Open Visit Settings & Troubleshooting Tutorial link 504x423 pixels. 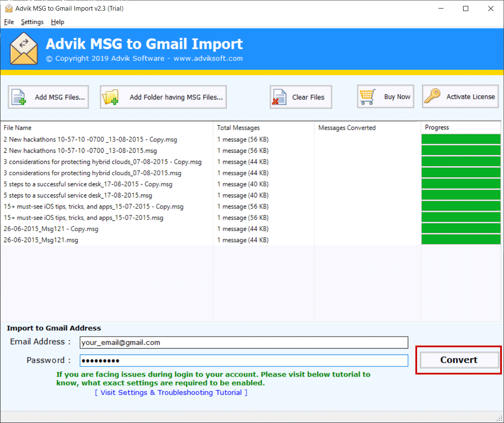click(171, 392)
